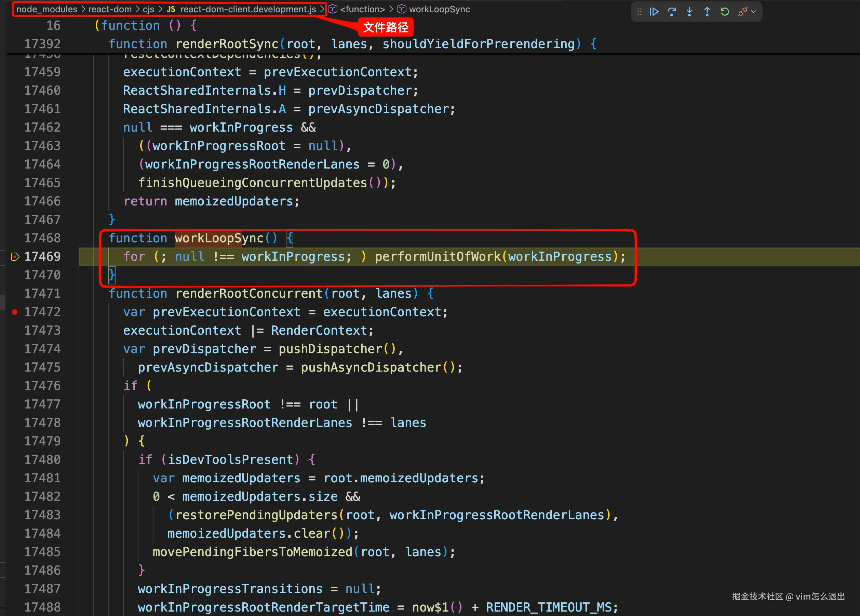Open the node_modules breadcrumb segment
Screen dimensions: 860x616
click(46, 9)
